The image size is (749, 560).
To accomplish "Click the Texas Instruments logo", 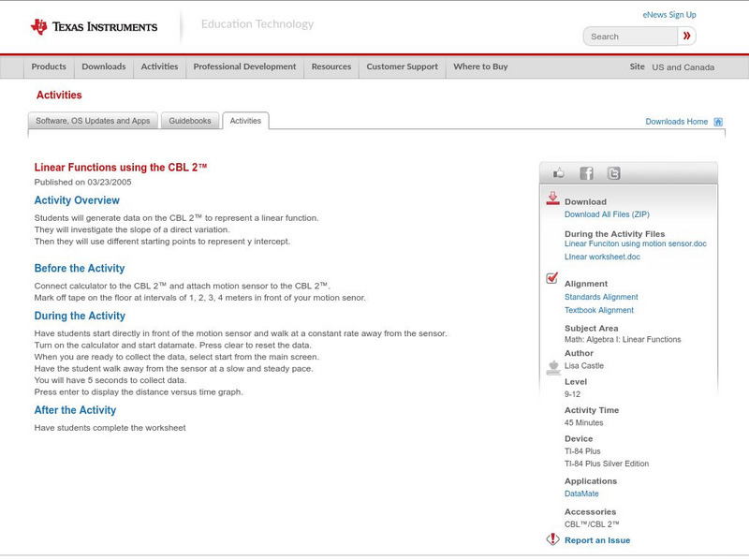I will [95, 27].
